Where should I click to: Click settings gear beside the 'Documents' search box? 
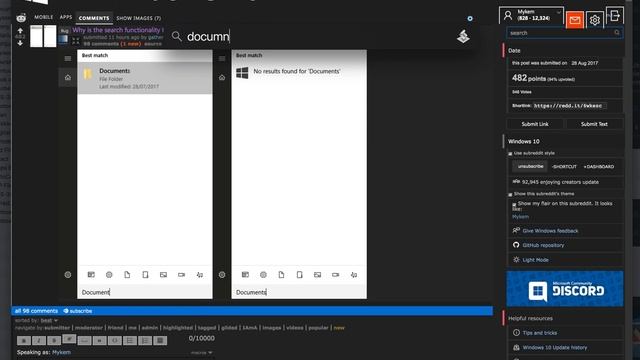[222, 275]
